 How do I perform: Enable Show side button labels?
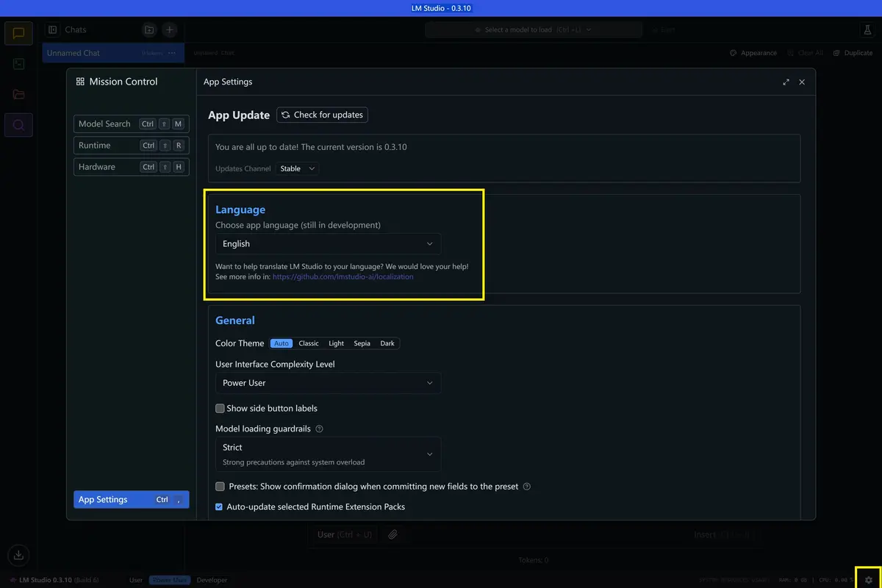point(220,409)
